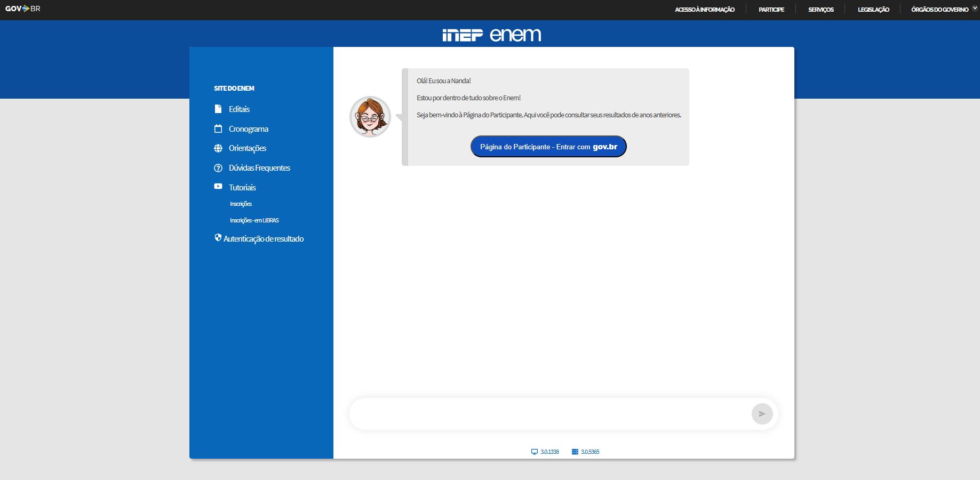Open the Tutoriais link
The width and height of the screenshot is (980, 480).
242,187
